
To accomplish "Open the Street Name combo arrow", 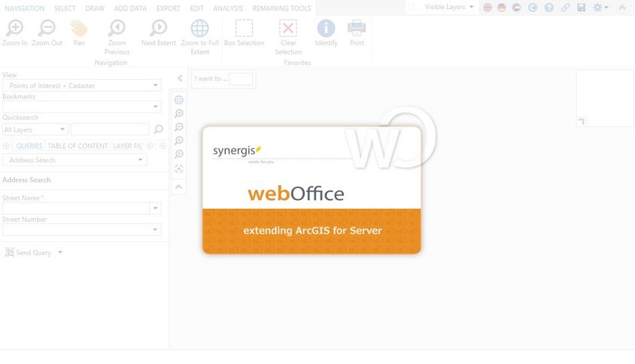I will [x=156, y=208].
